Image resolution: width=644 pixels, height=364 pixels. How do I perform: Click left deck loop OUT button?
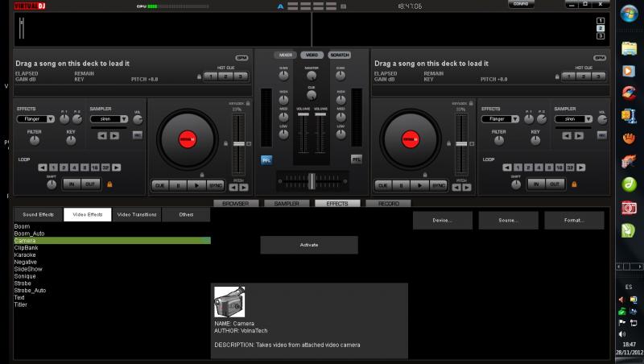coord(90,184)
